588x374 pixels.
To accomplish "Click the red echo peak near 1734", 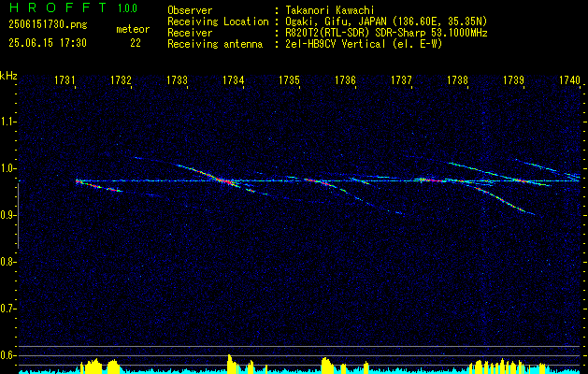I will click(x=225, y=181).
